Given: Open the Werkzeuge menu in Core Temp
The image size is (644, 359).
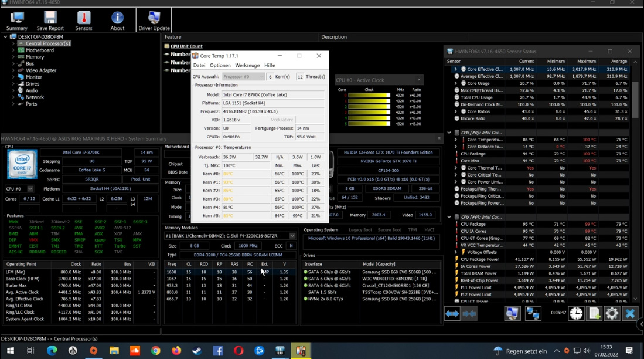Looking at the screenshot, I should pos(247,65).
